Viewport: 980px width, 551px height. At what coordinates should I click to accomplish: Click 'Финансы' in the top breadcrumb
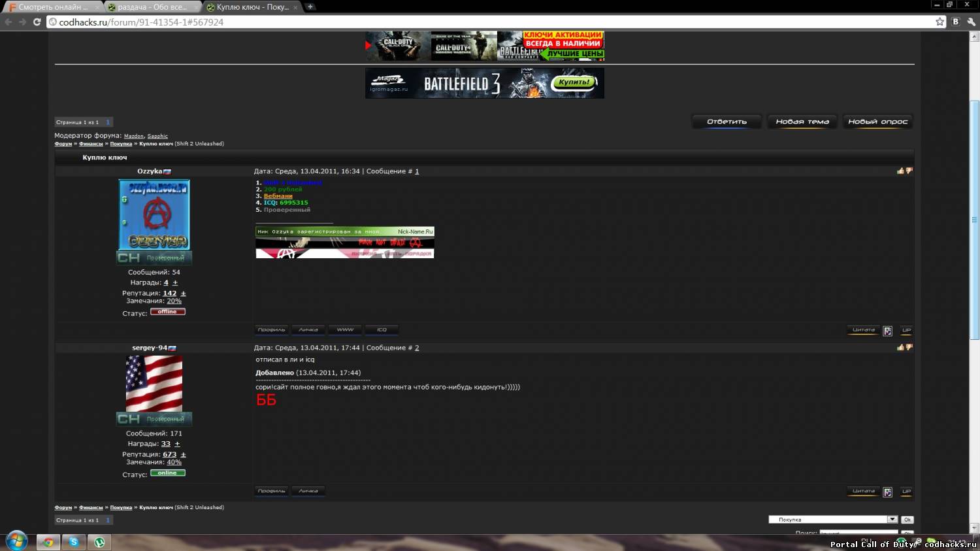(91, 144)
